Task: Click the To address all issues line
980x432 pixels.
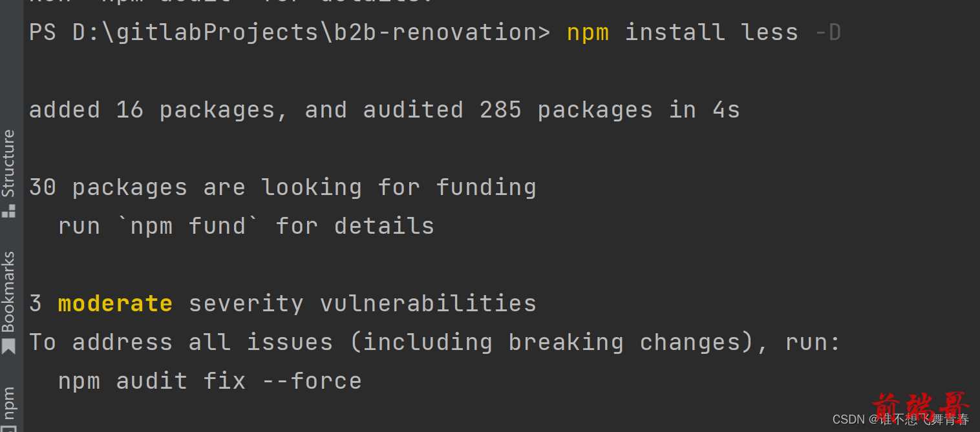Action: pyautogui.click(x=434, y=342)
